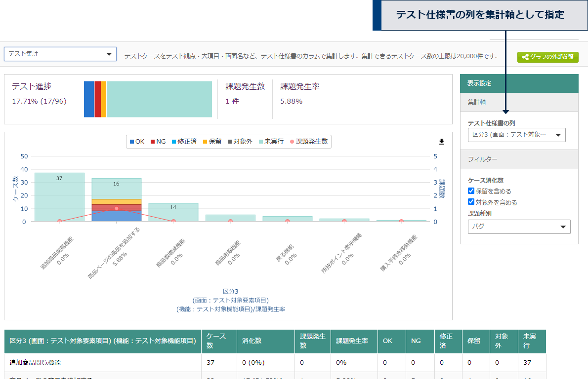
Task: Click the 集計軸 section header
Action: (519, 102)
